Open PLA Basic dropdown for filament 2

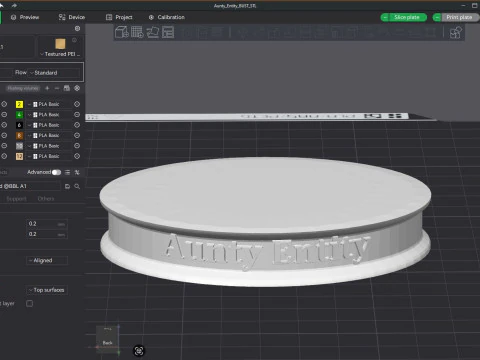pyautogui.click(x=49, y=104)
